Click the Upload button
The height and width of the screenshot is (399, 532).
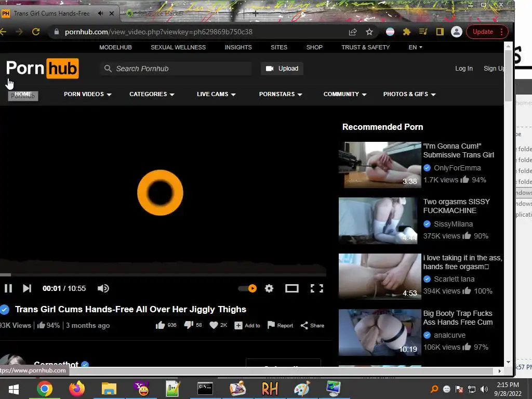click(x=282, y=69)
